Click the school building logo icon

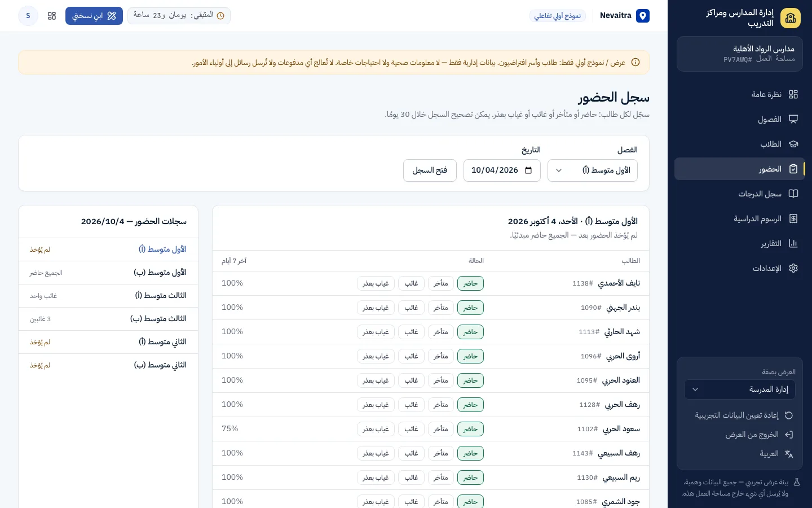[791, 18]
